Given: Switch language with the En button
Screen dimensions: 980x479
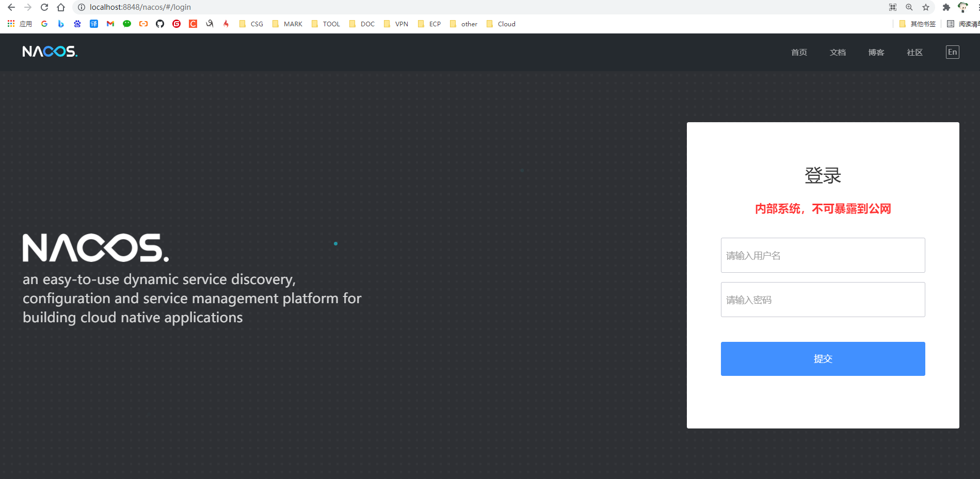Looking at the screenshot, I should (x=953, y=52).
